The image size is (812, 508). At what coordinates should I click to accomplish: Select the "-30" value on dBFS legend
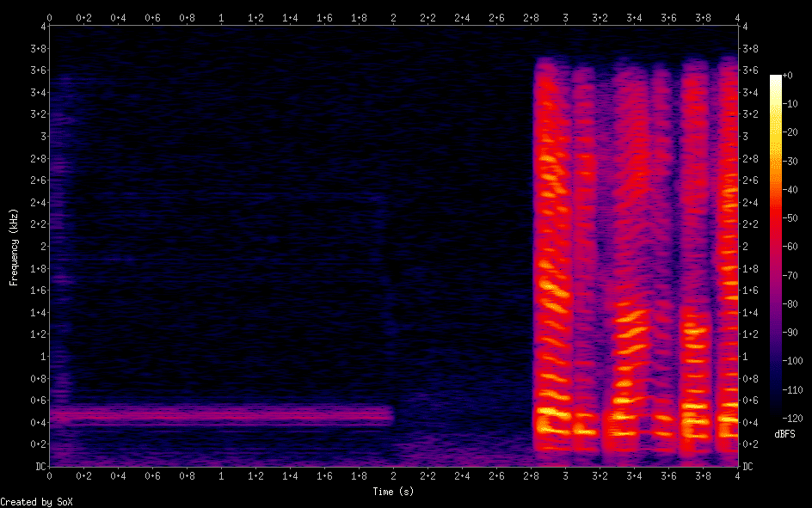coord(790,162)
